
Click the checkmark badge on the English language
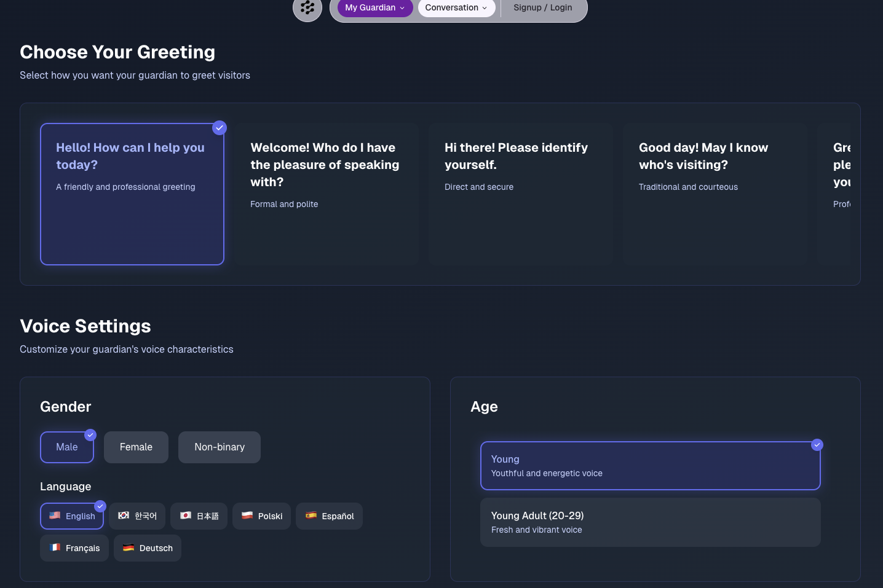100,506
